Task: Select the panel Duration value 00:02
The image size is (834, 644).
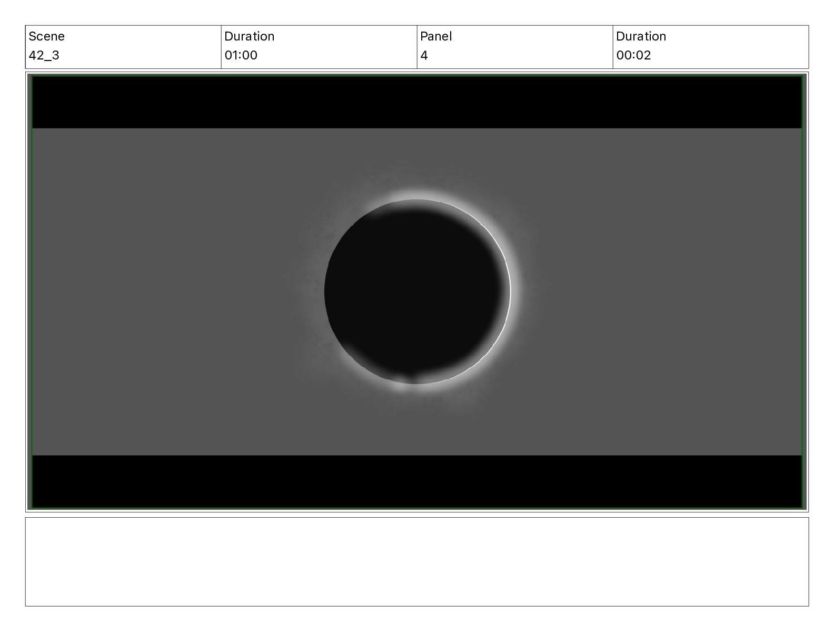Action: (x=633, y=55)
